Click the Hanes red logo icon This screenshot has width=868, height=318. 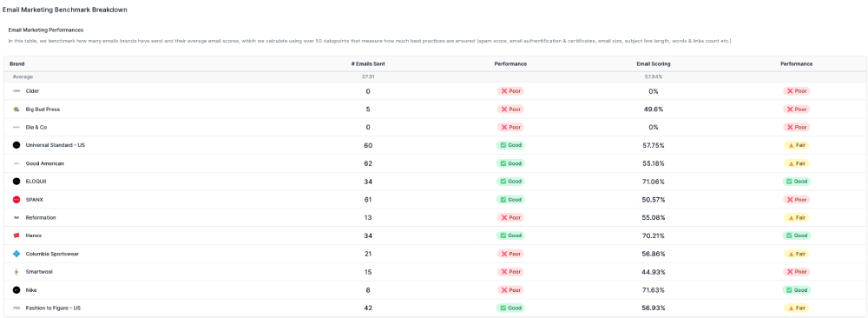click(16, 235)
